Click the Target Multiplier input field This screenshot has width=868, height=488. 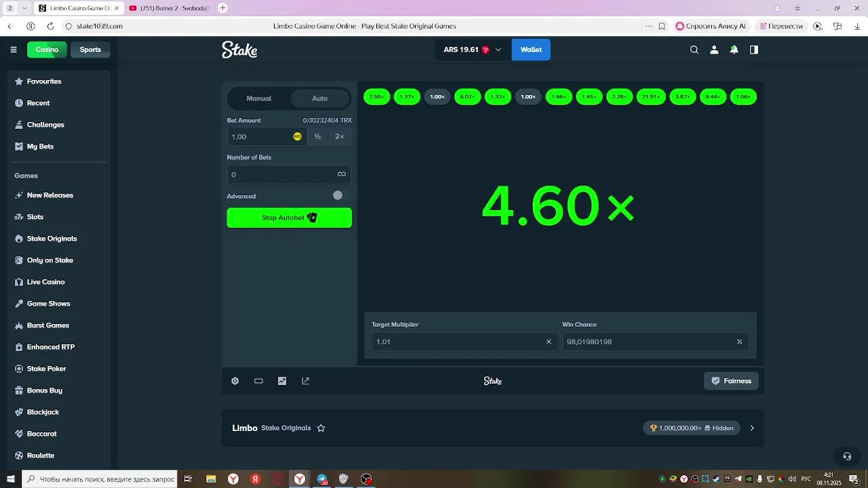click(464, 342)
